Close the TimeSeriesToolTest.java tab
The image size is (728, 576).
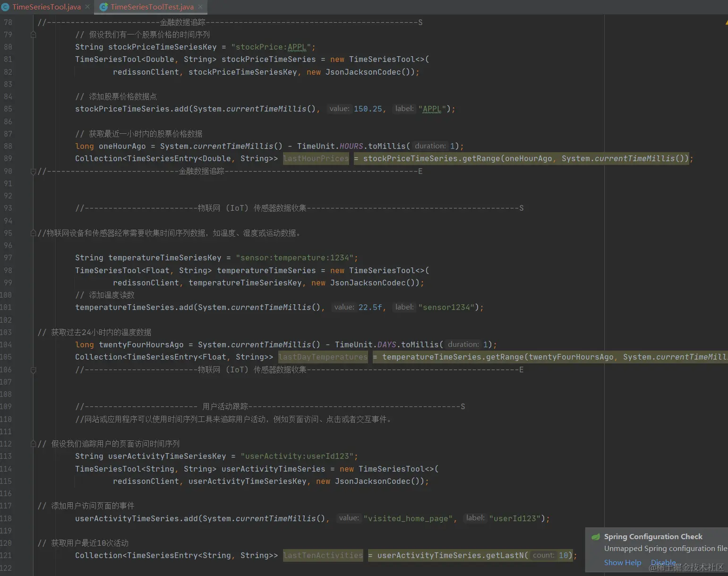pos(200,7)
